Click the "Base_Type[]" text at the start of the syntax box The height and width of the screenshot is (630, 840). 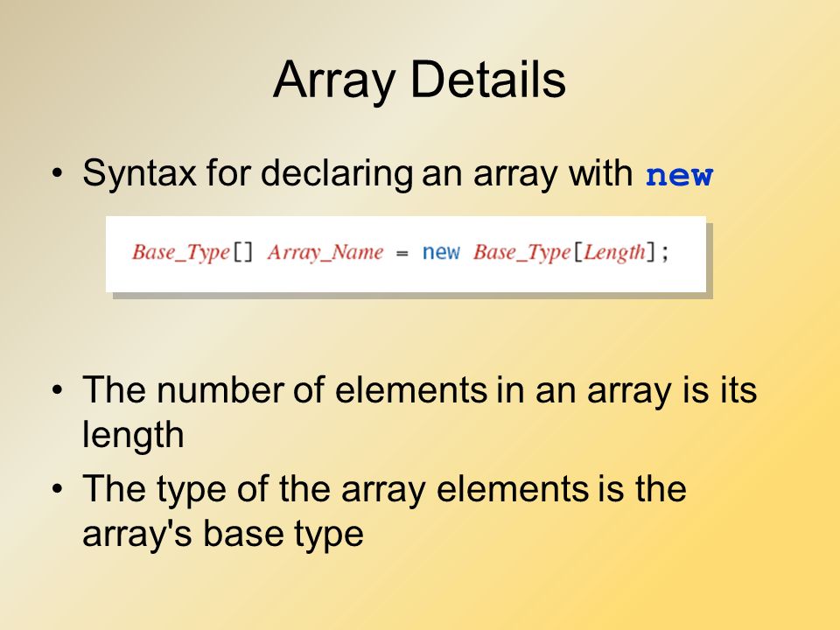point(192,252)
